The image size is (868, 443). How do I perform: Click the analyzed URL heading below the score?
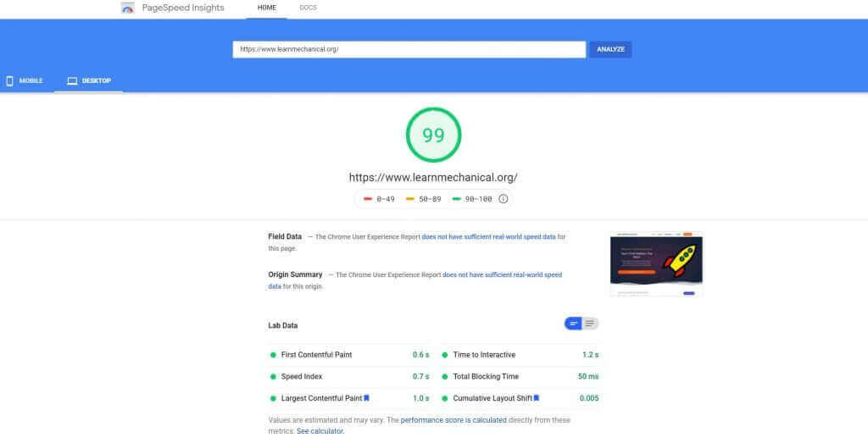click(433, 178)
